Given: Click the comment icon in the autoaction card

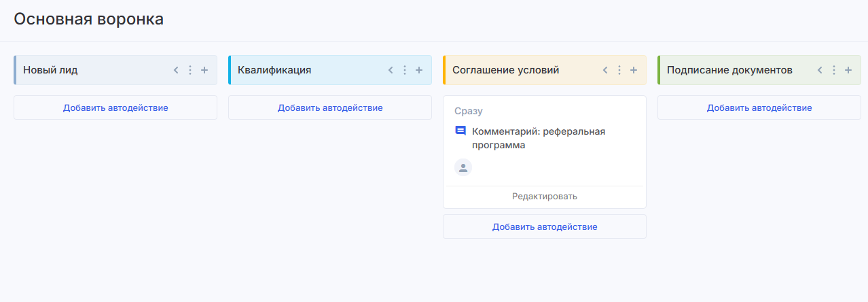Looking at the screenshot, I should click(460, 131).
